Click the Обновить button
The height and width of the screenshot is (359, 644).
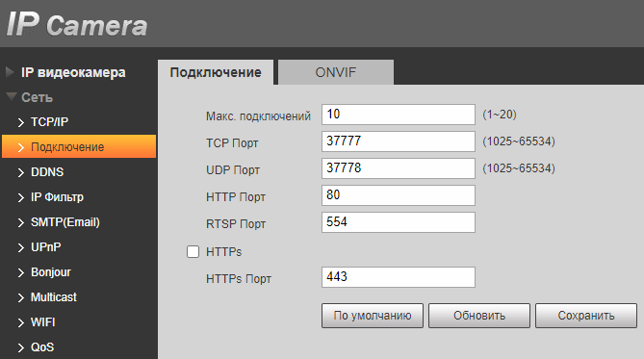click(479, 316)
